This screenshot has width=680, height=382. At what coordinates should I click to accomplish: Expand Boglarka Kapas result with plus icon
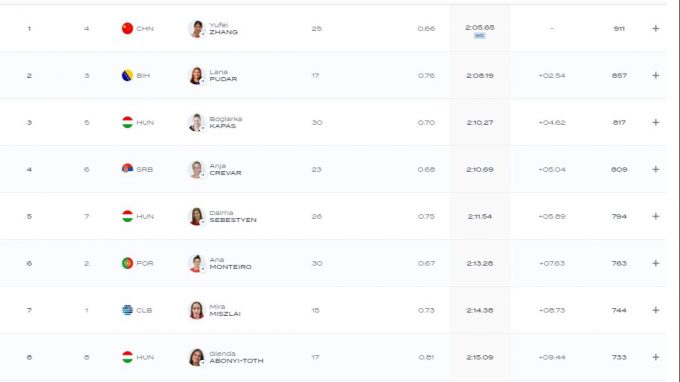(x=655, y=122)
